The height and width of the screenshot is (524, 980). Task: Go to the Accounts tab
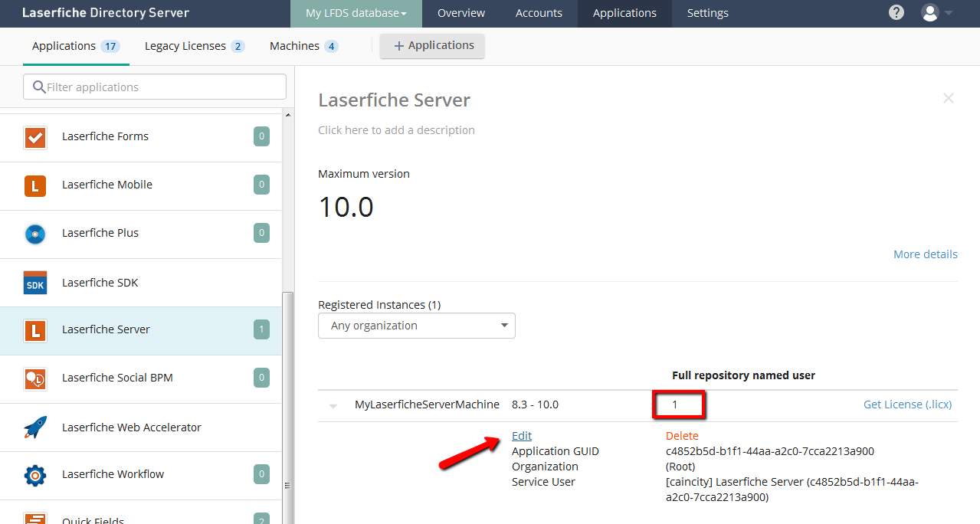pyautogui.click(x=539, y=13)
